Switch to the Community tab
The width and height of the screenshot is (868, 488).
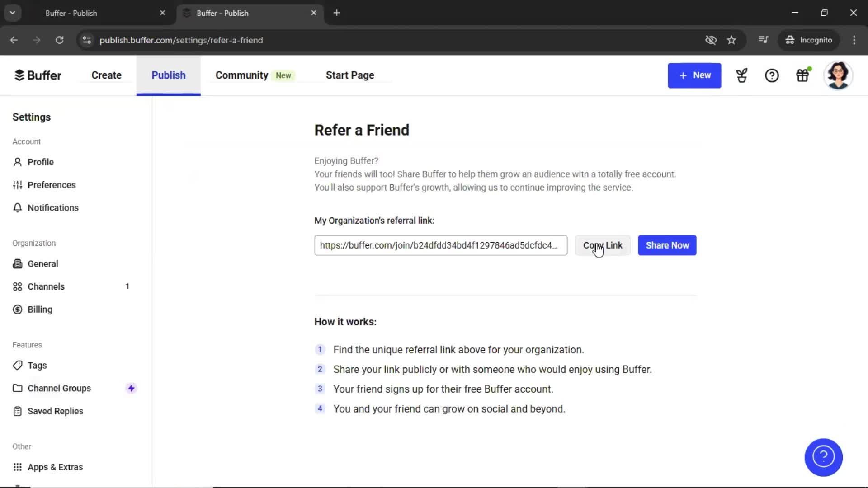241,75
